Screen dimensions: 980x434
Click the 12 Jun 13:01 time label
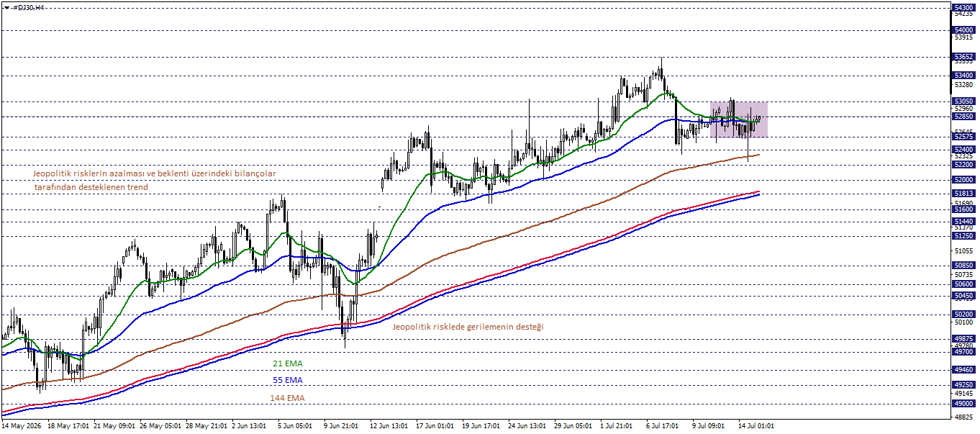[x=389, y=426]
